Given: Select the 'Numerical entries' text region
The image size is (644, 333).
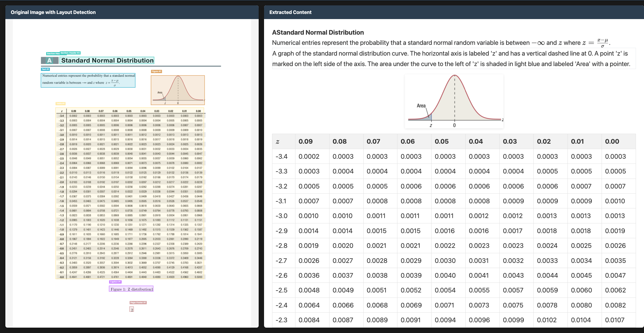Looking at the screenshot, I should click(x=88, y=80).
